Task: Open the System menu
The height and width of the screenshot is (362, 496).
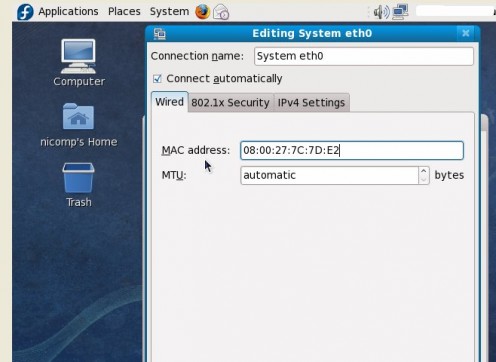Action: tap(169, 11)
